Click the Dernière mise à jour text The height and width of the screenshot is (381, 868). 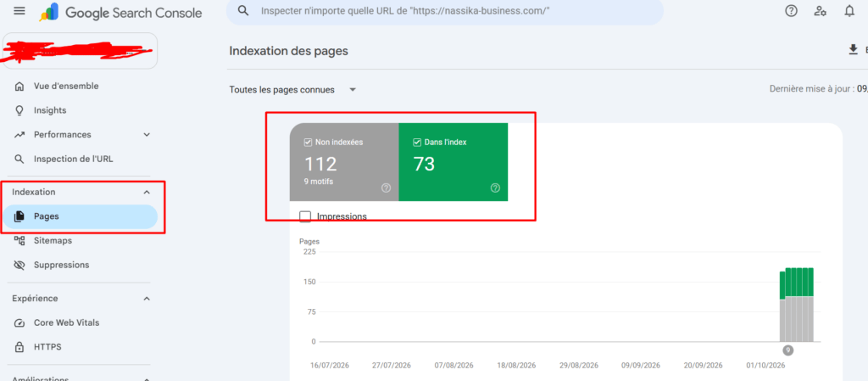[x=818, y=88]
